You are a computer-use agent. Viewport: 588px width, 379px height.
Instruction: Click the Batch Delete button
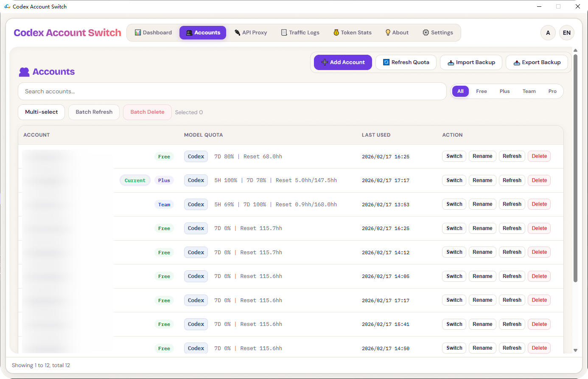pyautogui.click(x=147, y=112)
